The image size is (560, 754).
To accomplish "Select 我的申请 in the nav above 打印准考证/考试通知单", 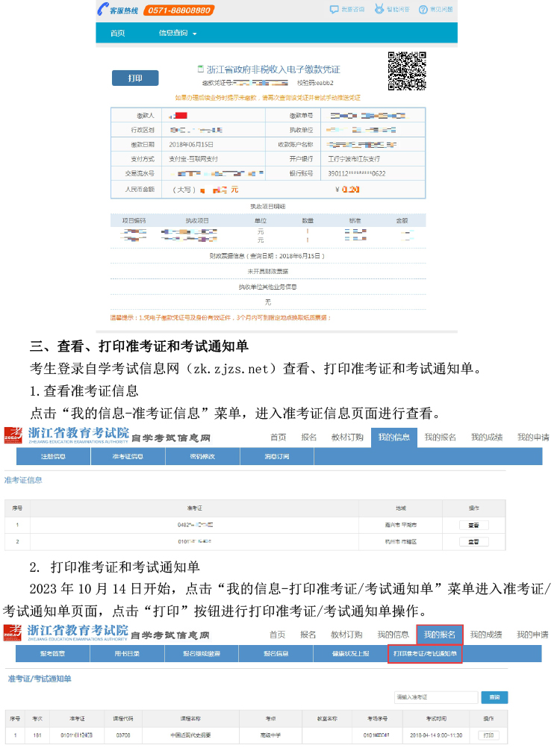I will pos(532,635).
